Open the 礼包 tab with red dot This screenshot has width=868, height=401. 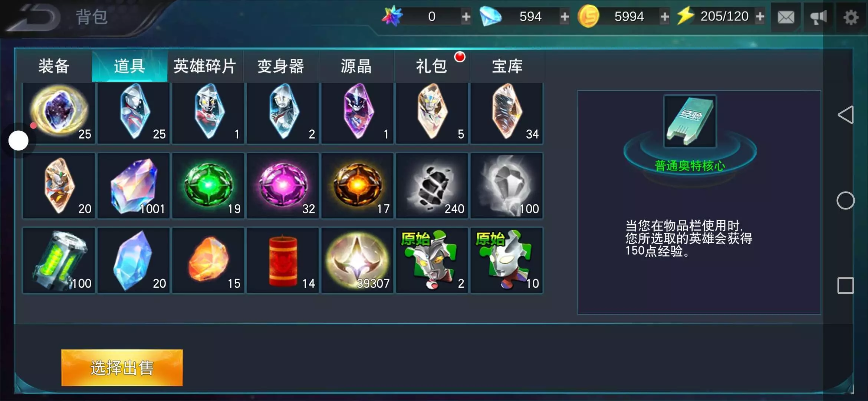point(432,66)
